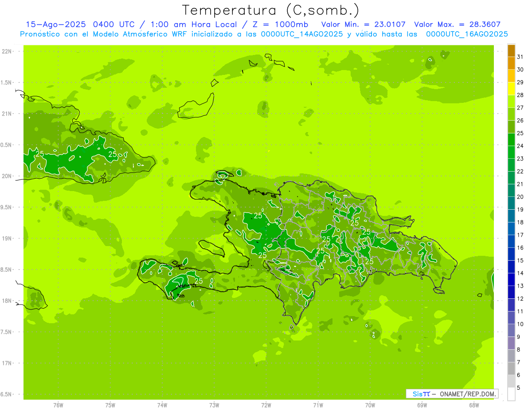
Task: Click the "69W" longitude axis label
Action: pos(422,405)
